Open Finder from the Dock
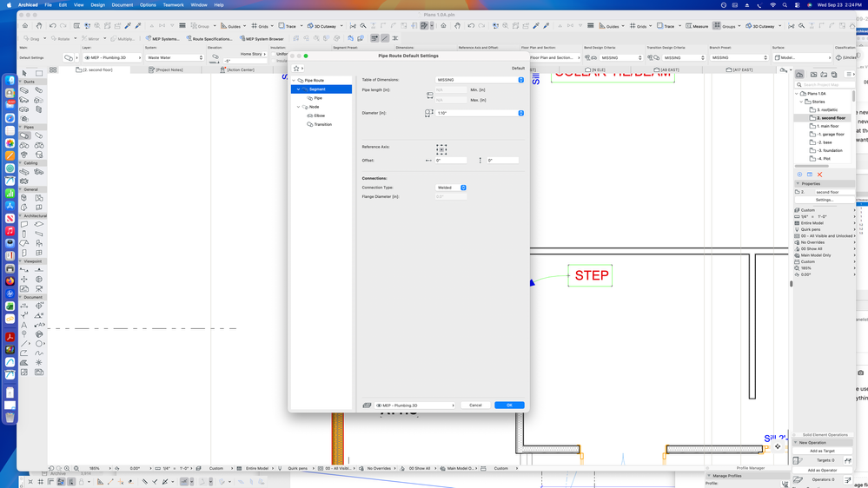The image size is (868, 488). [x=10, y=80]
